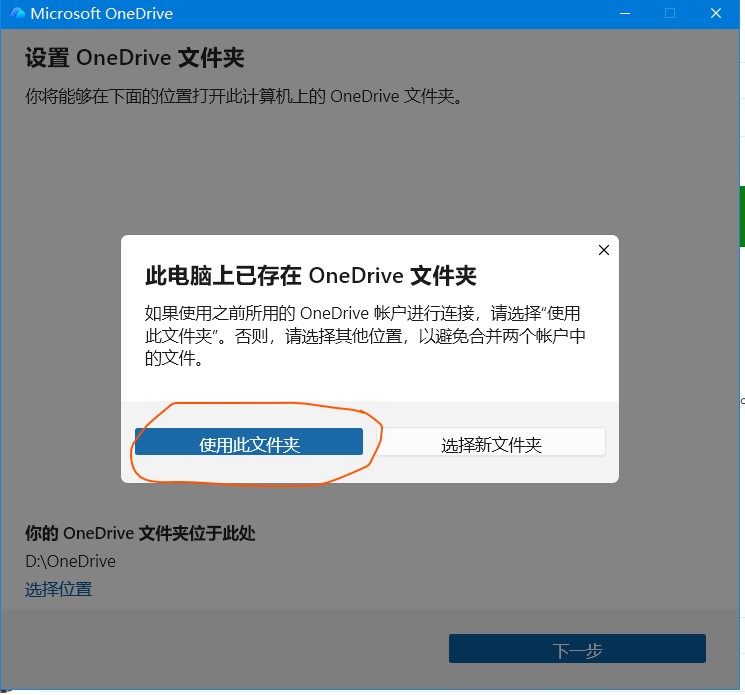Image resolution: width=745 pixels, height=695 pixels.
Task: Click the OneDrive cloud icon in title bar
Action: click(17, 13)
